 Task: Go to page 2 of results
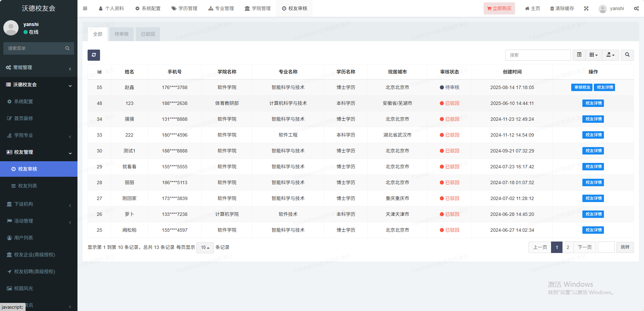coord(568,247)
